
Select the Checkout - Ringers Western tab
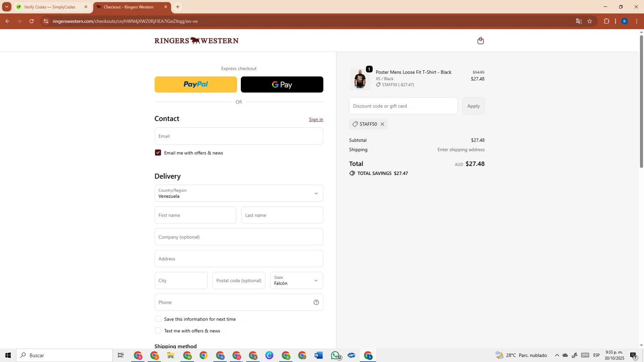[129, 7]
